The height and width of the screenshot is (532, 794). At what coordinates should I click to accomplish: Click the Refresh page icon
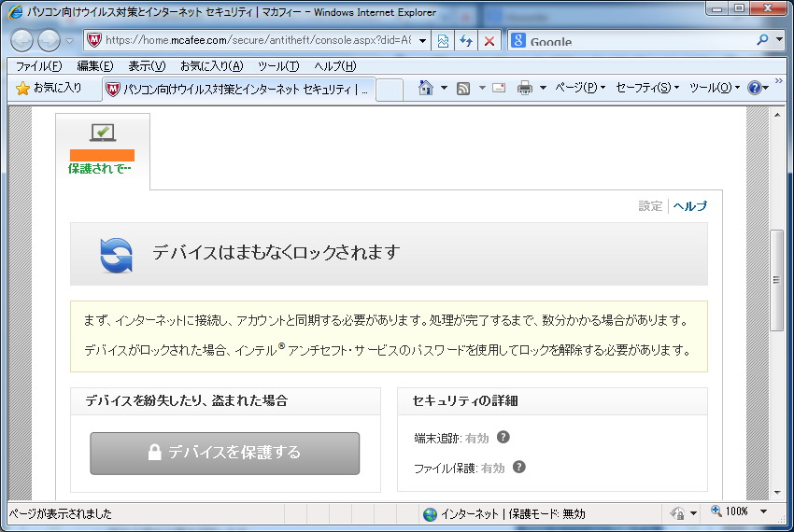(x=466, y=40)
